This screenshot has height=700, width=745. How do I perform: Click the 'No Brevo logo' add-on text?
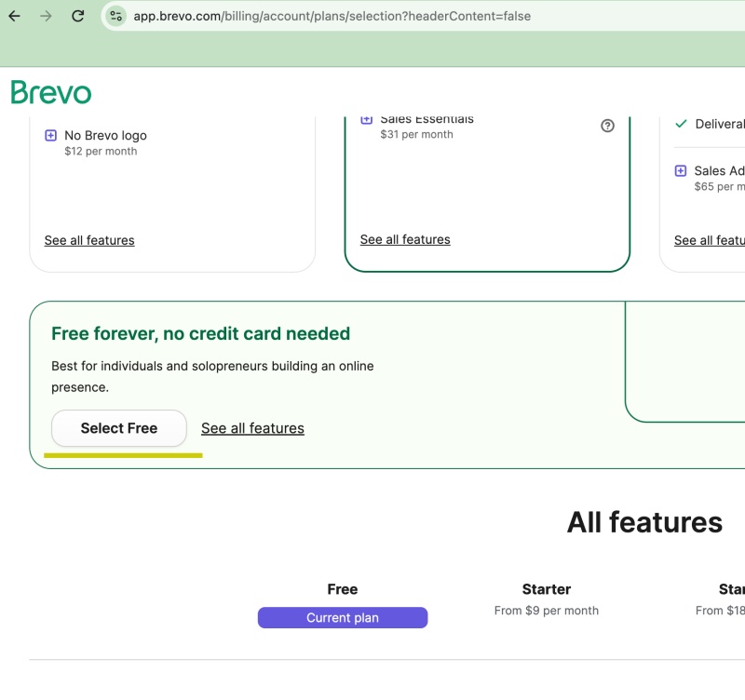pyautogui.click(x=105, y=135)
